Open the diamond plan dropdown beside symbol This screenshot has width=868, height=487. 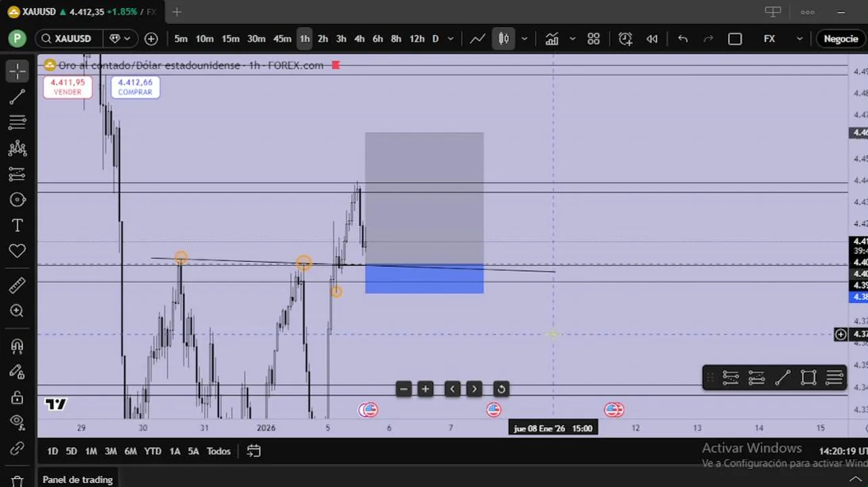[x=120, y=39]
